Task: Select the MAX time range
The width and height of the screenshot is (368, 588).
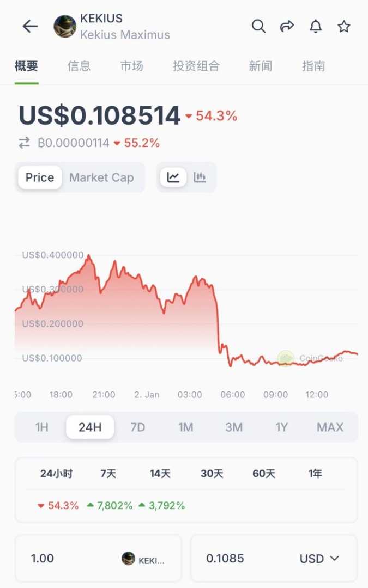Action: pos(330,427)
